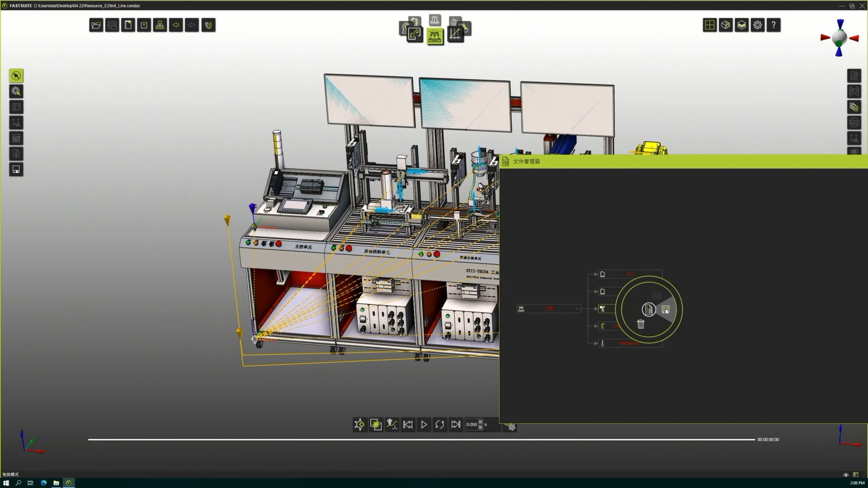
Task: Click the center document icon of radial menu
Action: point(648,310)
